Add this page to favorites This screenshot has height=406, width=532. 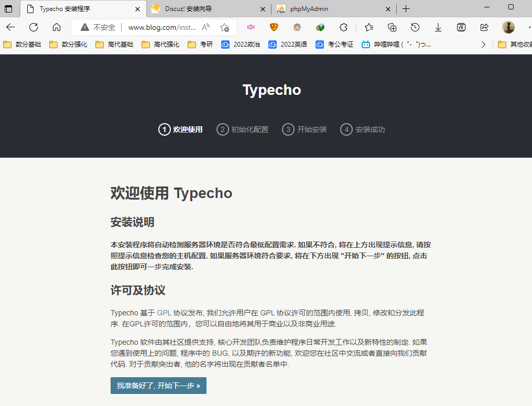pos(224,27)
